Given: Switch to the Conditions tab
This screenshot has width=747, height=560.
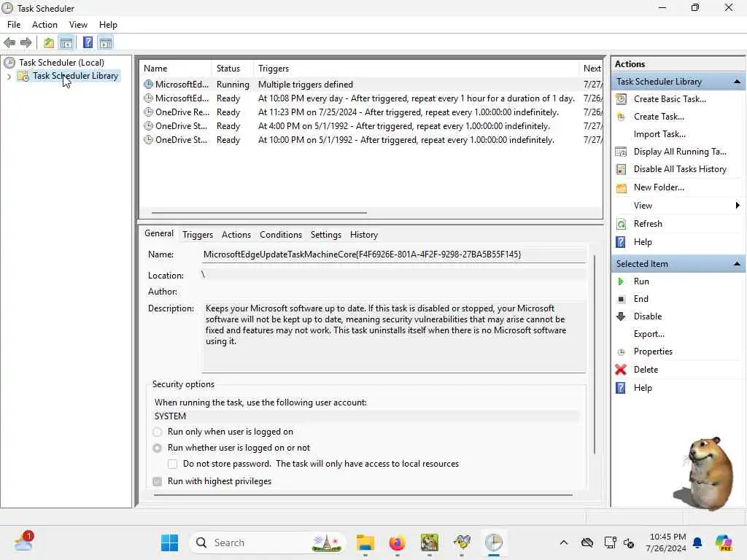Looking at the screenshot, I should pyautogui.click(x=281, y=235).
